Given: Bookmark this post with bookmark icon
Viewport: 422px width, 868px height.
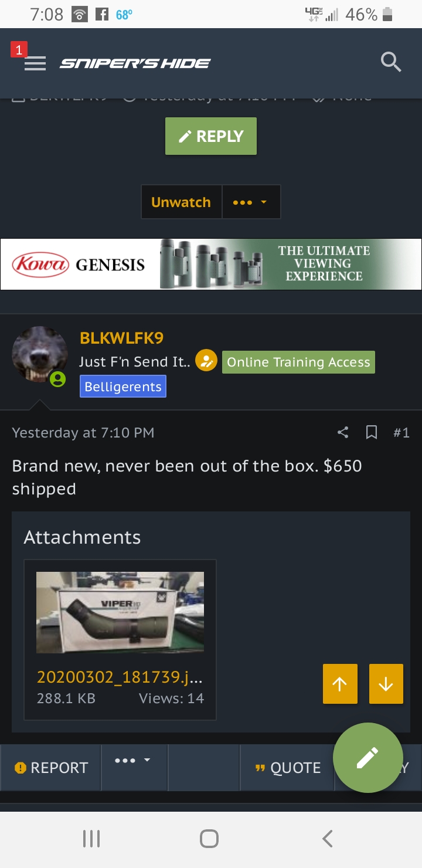Looking at the screenshot, I should point(372,433).
